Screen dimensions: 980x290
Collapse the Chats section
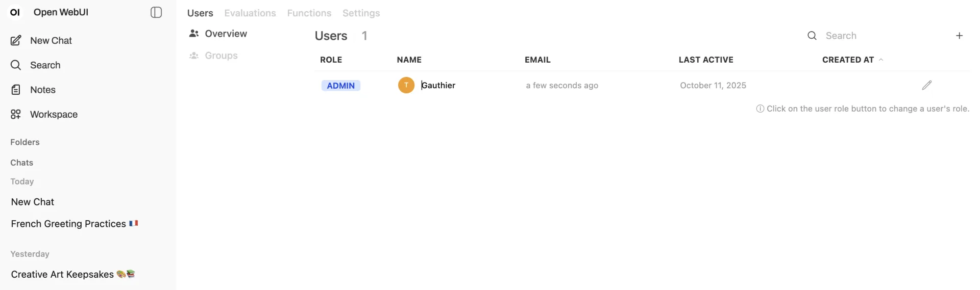click(x=22, y=163)
